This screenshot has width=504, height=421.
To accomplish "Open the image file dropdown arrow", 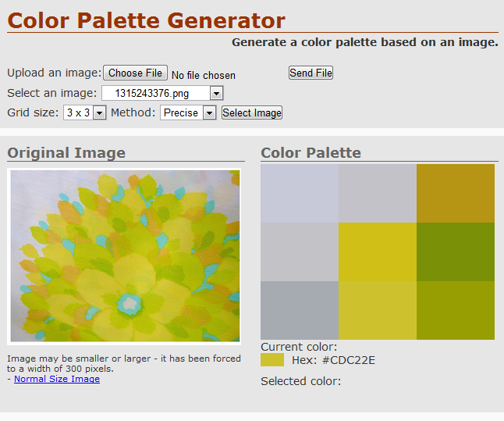I will click(x=216, y=94).
